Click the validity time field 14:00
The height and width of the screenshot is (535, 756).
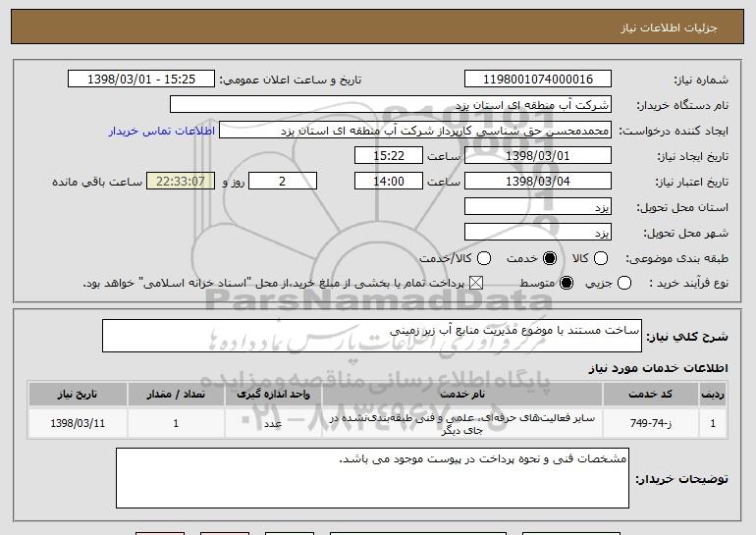[x=389, y=182]
